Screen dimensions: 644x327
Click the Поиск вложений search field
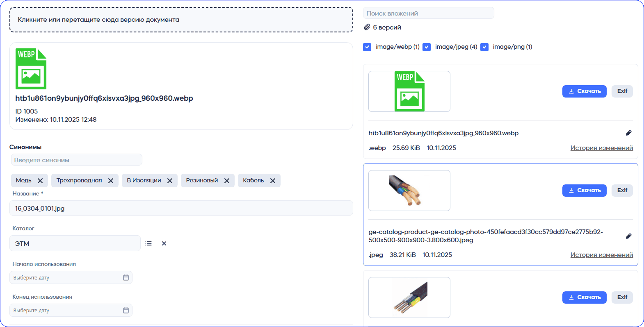pyautogui.click(x=428, y=14)
